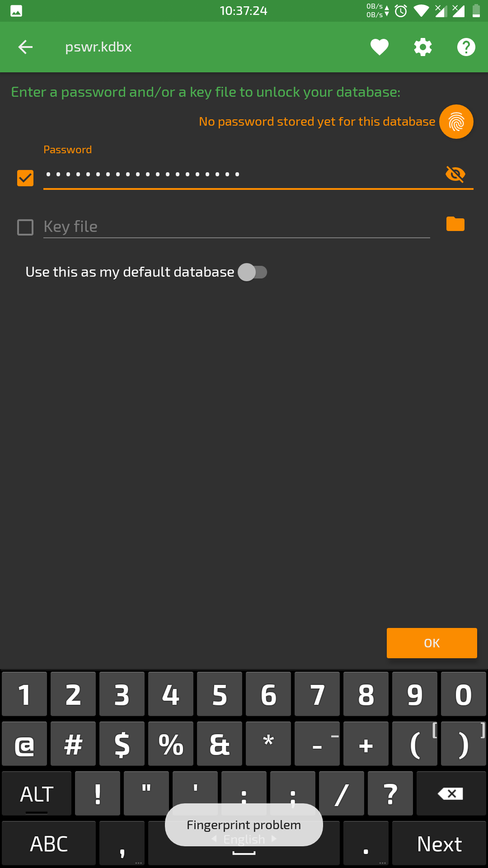Tap keyboard key 7

[x=317, y=694]
